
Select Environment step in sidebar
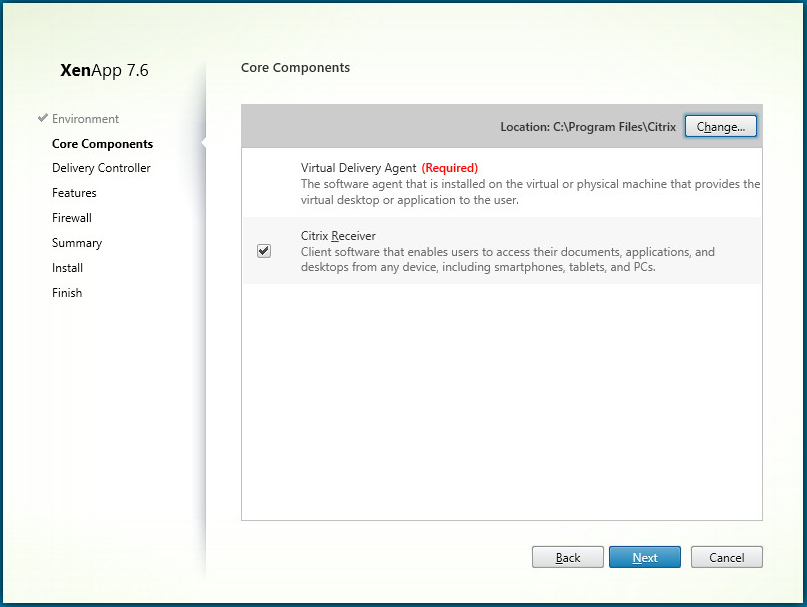pos(85,119)
